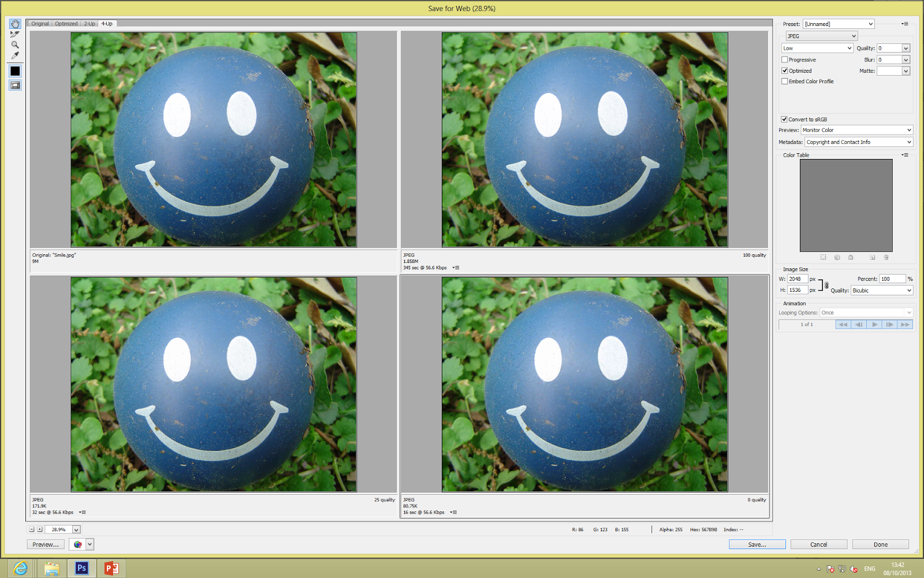This screenshot has width=924, height=578.
Task: Switch to the Optimized tab
Action: [x=66, y=24]
